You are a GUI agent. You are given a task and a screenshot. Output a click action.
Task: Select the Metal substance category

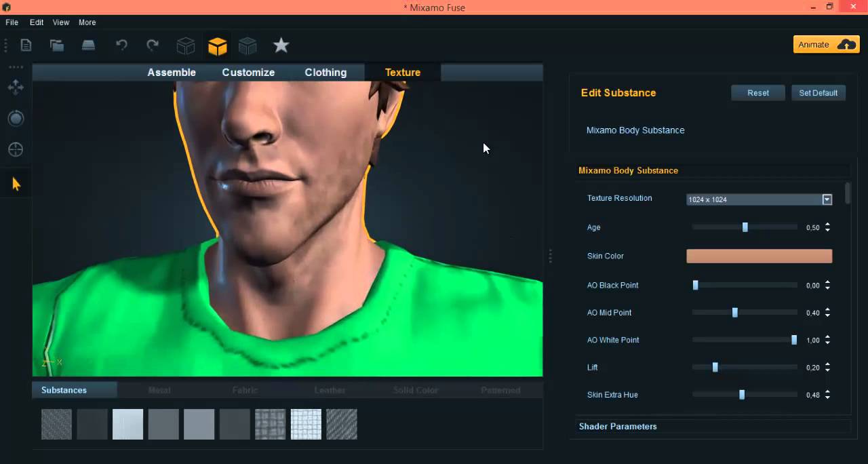click(x=159, y=390)
